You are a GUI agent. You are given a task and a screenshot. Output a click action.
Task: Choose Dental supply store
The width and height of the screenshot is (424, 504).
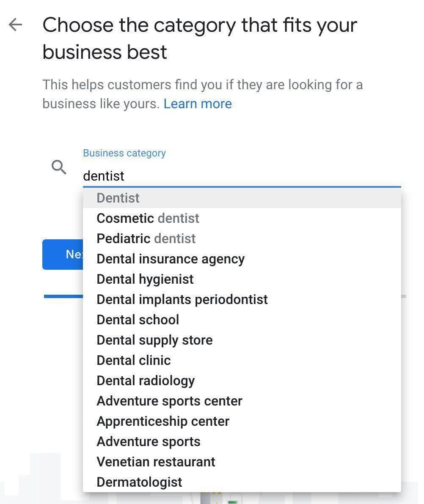[154, 340]
